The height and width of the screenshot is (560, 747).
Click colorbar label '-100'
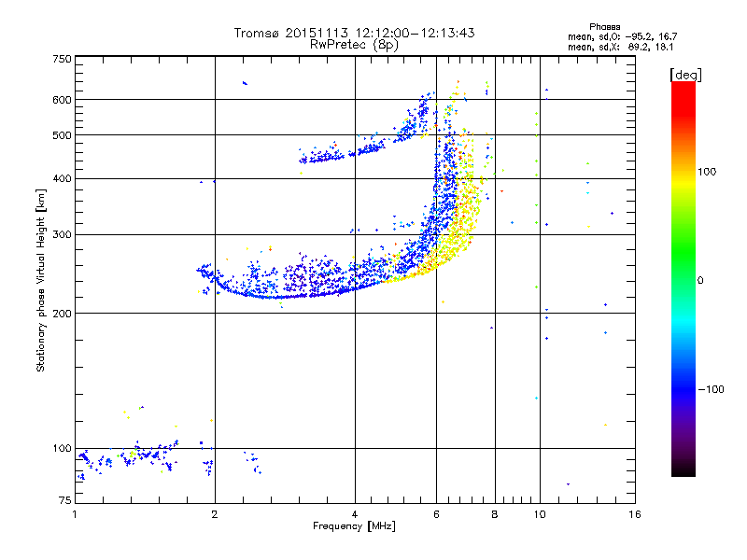coord(711,389)
